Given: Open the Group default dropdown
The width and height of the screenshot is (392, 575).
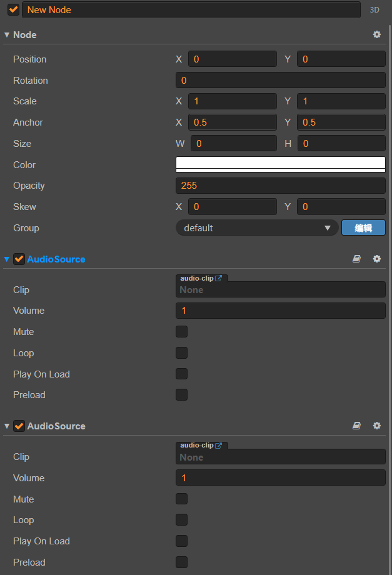Looking at the screenshot, I should point(257,228).
